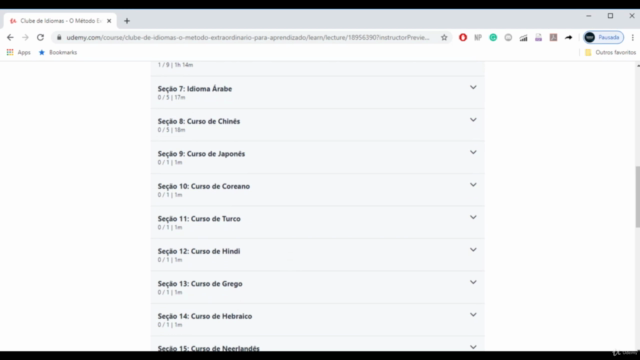Open the NP extension icon
This screenshot has width=640, height=360.
pyautogui.click(x=478, y=38)
